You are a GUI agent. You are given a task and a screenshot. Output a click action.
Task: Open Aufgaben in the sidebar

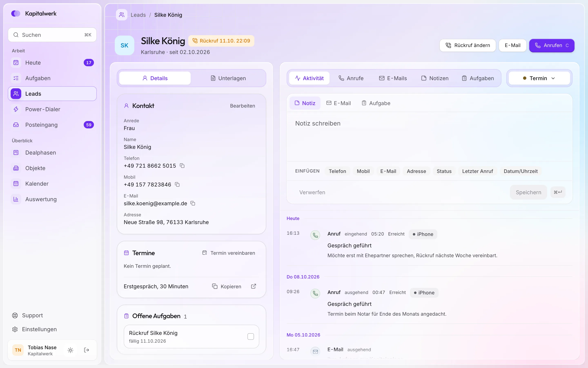[52, 78]
